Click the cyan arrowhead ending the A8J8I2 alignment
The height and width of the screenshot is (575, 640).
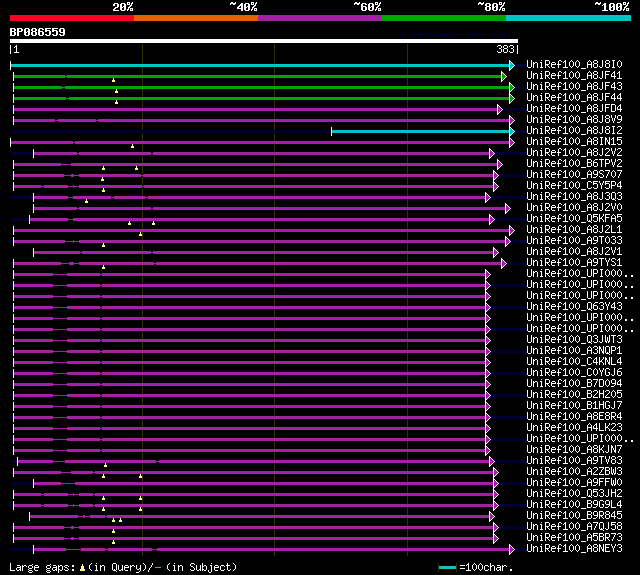coord(512,131)
